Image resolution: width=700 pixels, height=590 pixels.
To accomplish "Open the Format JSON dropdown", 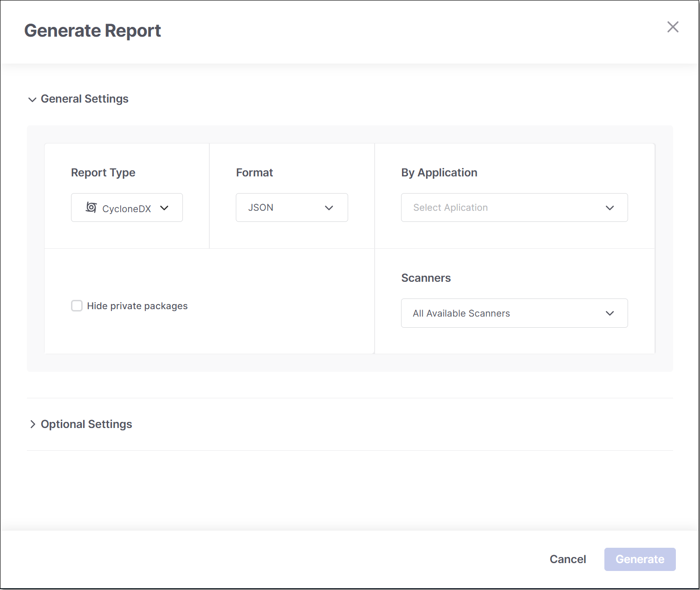I will point(292,207).
